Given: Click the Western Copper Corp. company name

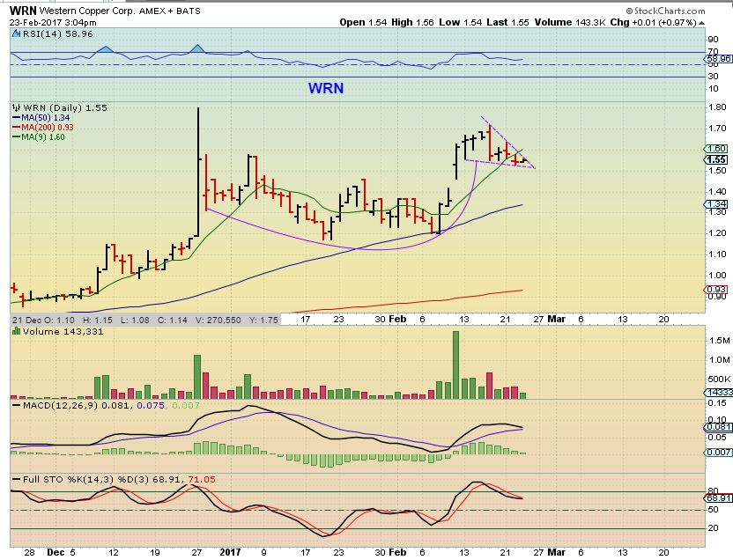Looking at the screenshot, I should 87,11.
